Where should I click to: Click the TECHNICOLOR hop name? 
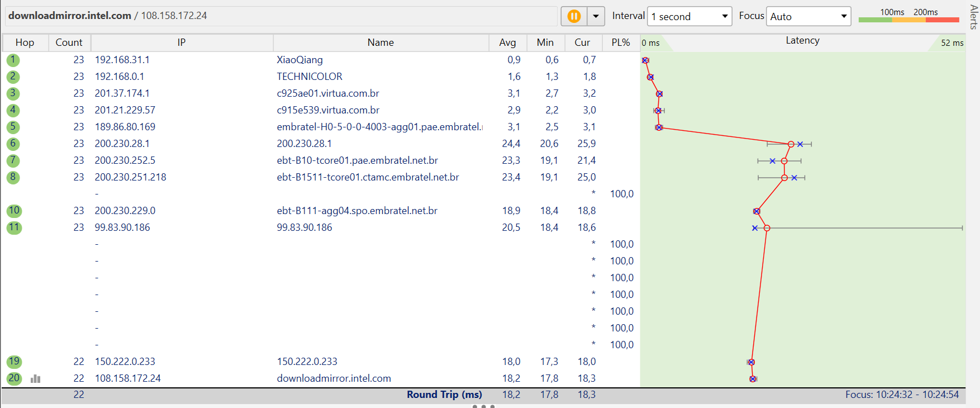310,77
